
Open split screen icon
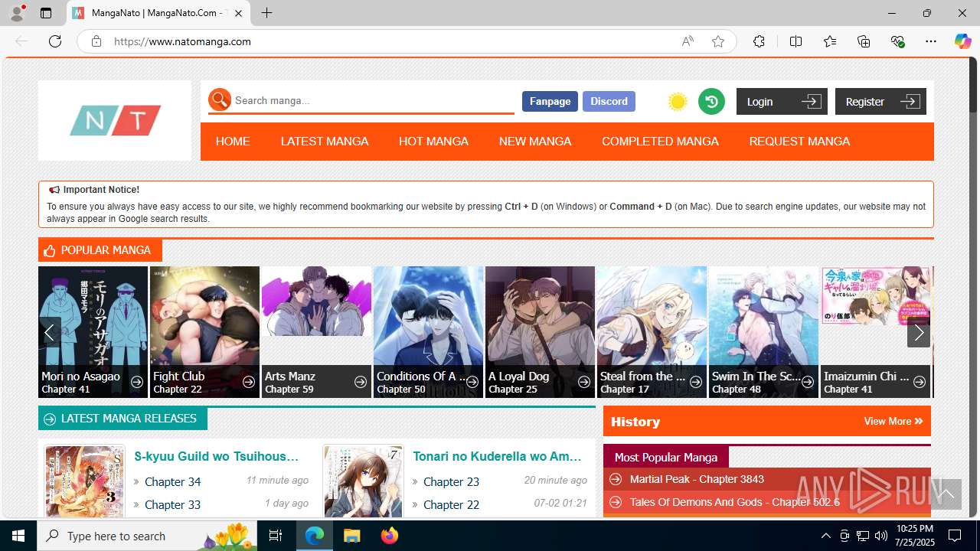[x=795, y=41]
